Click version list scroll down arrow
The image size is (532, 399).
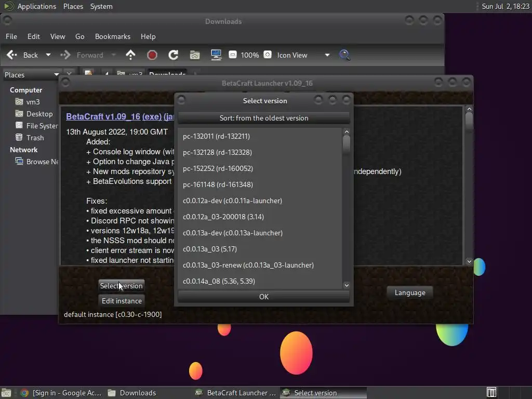(347, 285)
